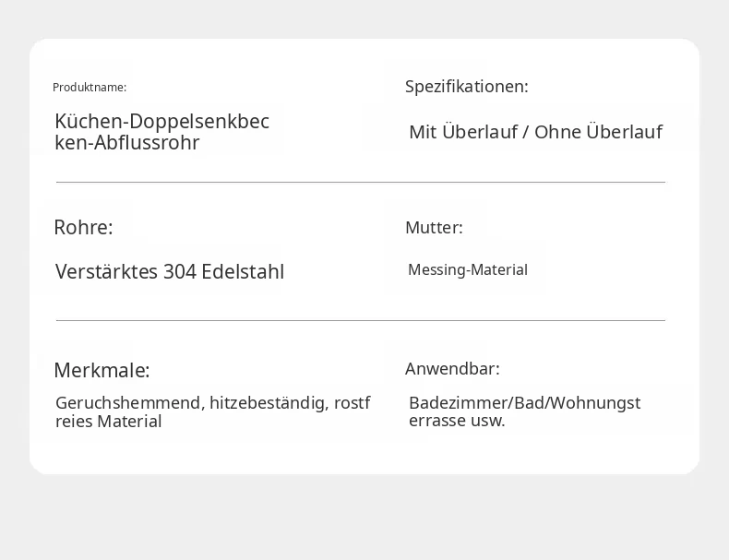The image size is (729, 560).
Task: Click the text 'ken-Abflussrohr'
Action: [127, 143]
